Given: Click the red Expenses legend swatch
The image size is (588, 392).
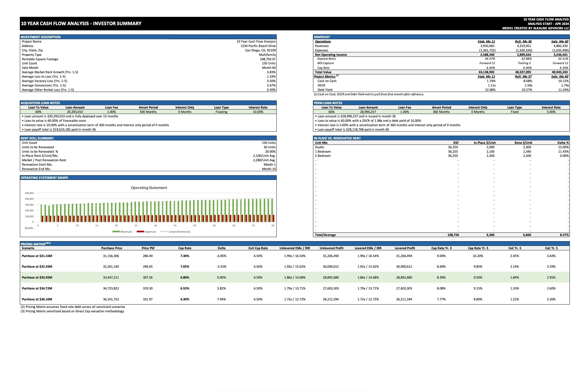Looking at the screenshot, I should [140, 232].
